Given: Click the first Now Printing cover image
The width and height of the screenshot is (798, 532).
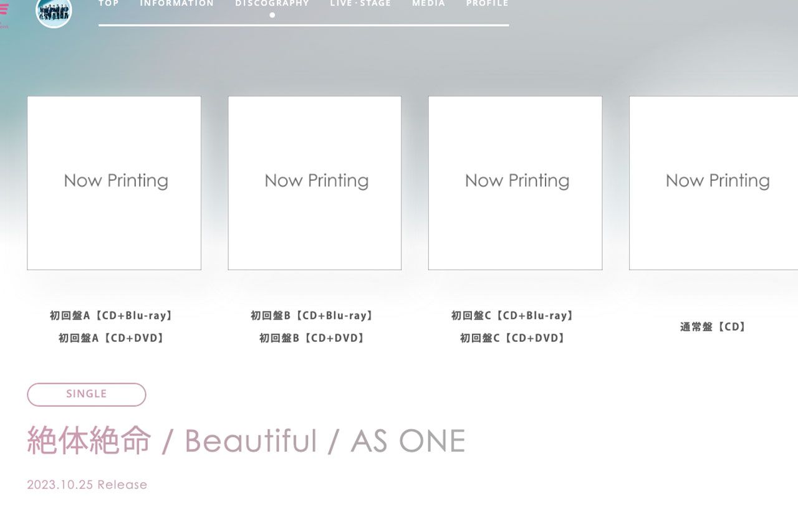Looking at the screenshot, I should 114,183.
